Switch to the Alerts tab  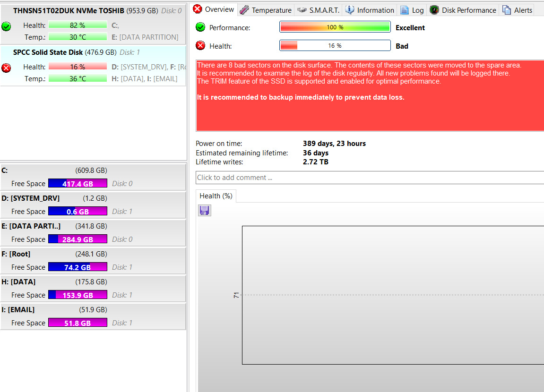pos(517,10)
